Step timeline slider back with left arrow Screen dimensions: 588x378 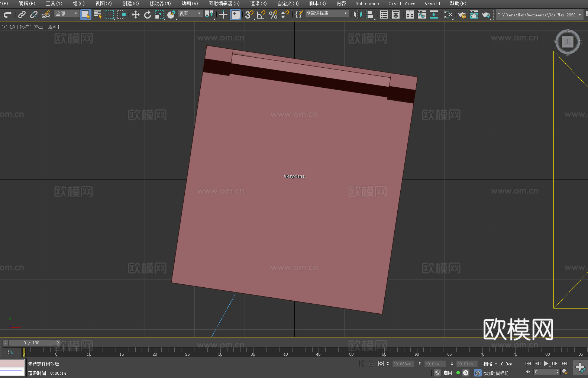pos(6,343)
